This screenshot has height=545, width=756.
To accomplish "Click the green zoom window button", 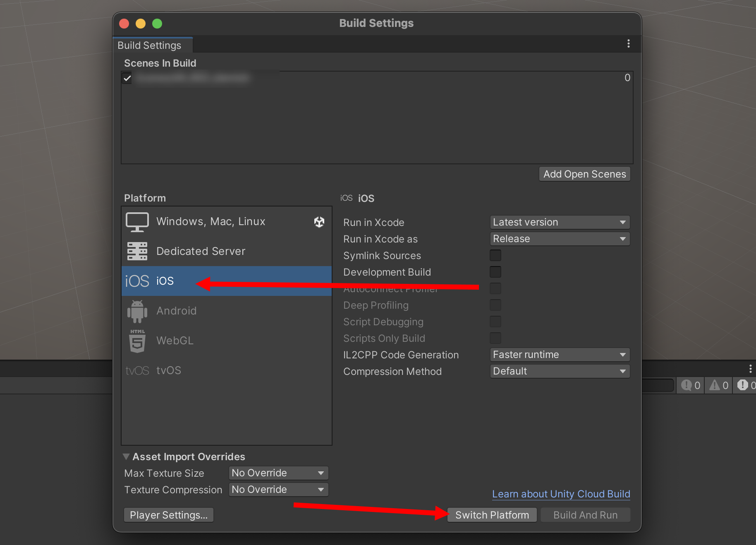I will tap(157, 24).
